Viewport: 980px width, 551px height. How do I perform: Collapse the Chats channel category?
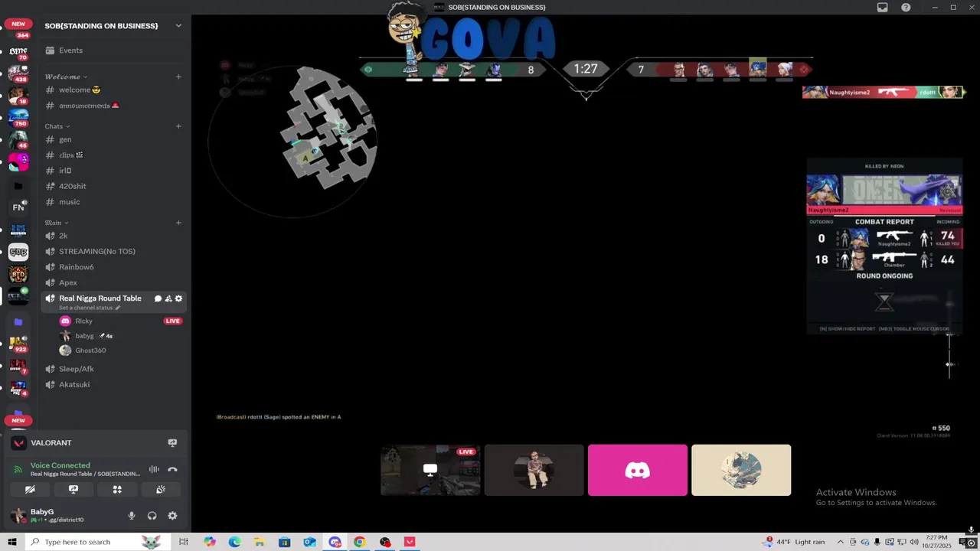pos(57,126)
